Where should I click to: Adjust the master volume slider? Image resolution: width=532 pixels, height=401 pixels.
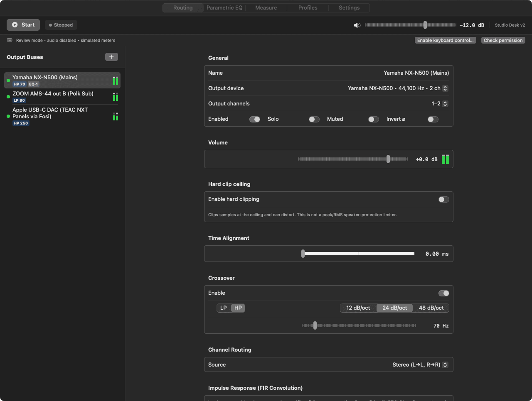[x=411, y=25]
